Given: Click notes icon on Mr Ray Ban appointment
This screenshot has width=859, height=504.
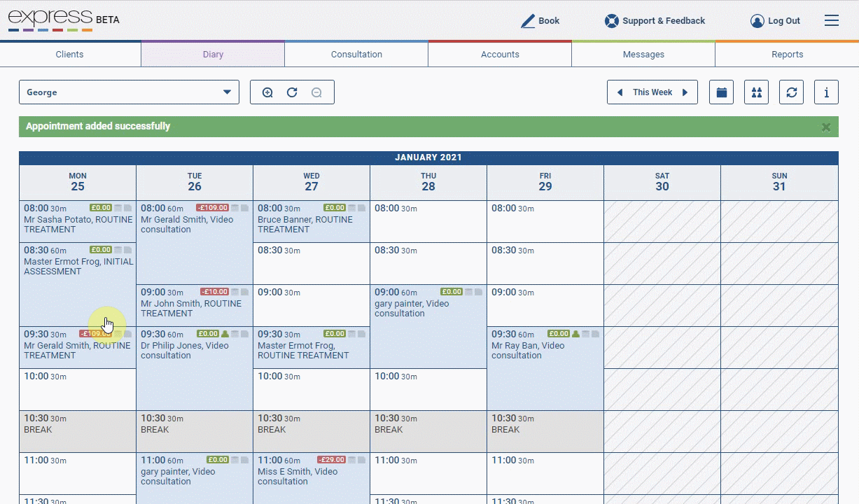Looking at the screenshot, I should [x=586, y=334].
